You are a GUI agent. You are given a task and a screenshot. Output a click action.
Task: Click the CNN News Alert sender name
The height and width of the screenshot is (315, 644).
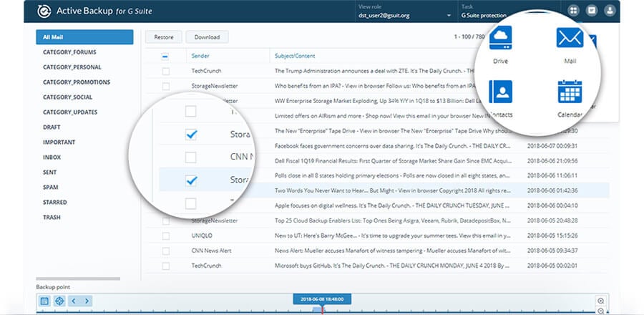pos(212,251)
